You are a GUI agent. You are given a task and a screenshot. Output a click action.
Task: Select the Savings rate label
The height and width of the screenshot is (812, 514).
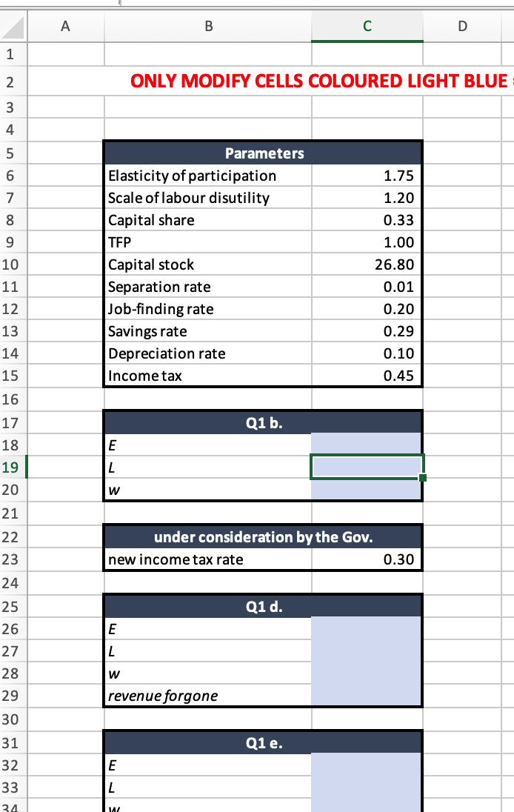147,331
